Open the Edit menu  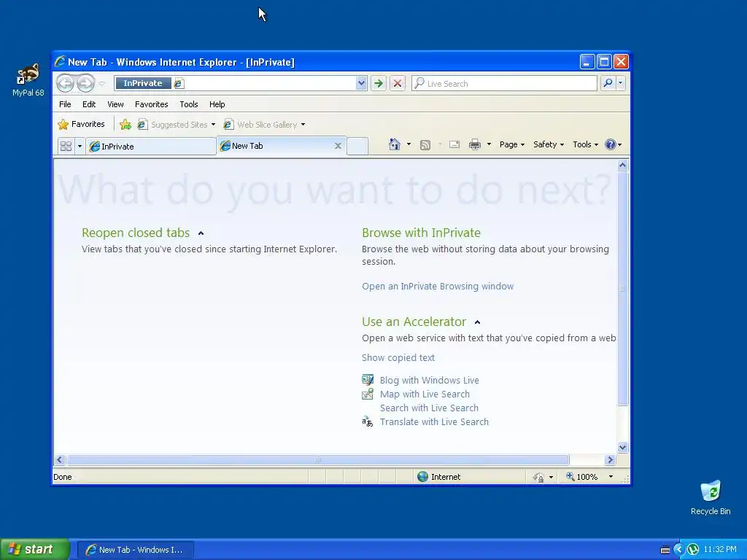[x=89, y=104]
